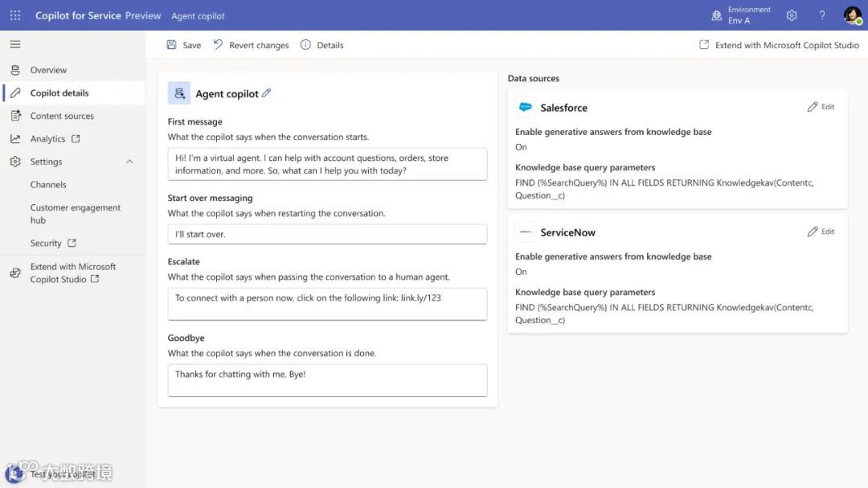The height and width of the screenshot is (488, 868).
Task: Open the app launcher waffle grid
Action: 15,15
